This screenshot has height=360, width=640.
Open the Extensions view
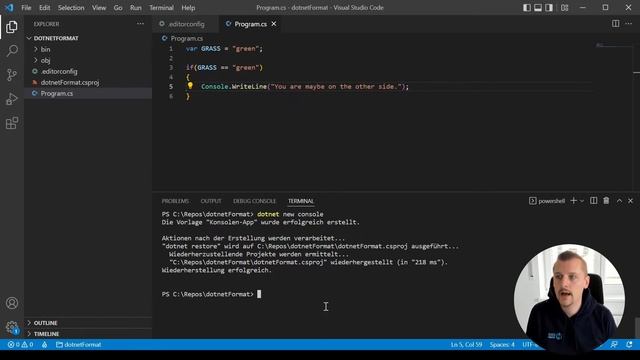(12, 123)
